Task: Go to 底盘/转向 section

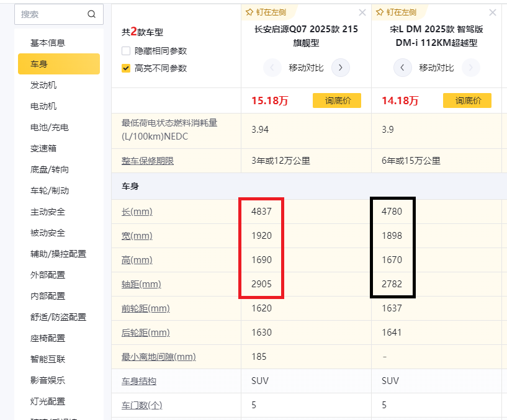Action: pyautogui.click(x=50, y=169)
